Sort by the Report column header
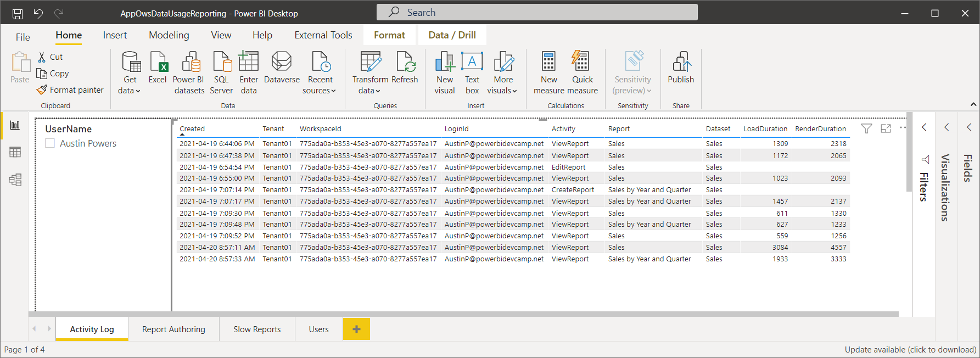Image resolution: width=980 pixels, height=358 pixels. (x=619, y=129)
